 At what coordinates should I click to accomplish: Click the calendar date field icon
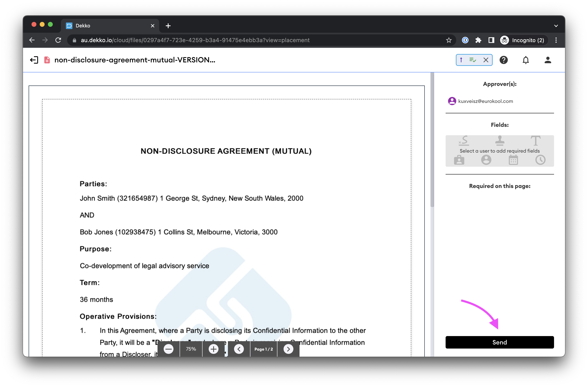pyautogui.click(x=513, y=160)
